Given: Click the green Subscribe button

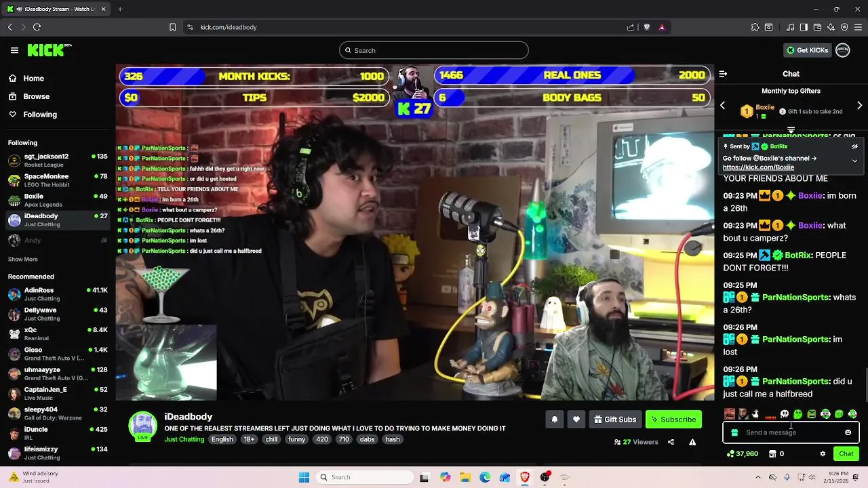Looking at the screenshot, I should point(673,420).
